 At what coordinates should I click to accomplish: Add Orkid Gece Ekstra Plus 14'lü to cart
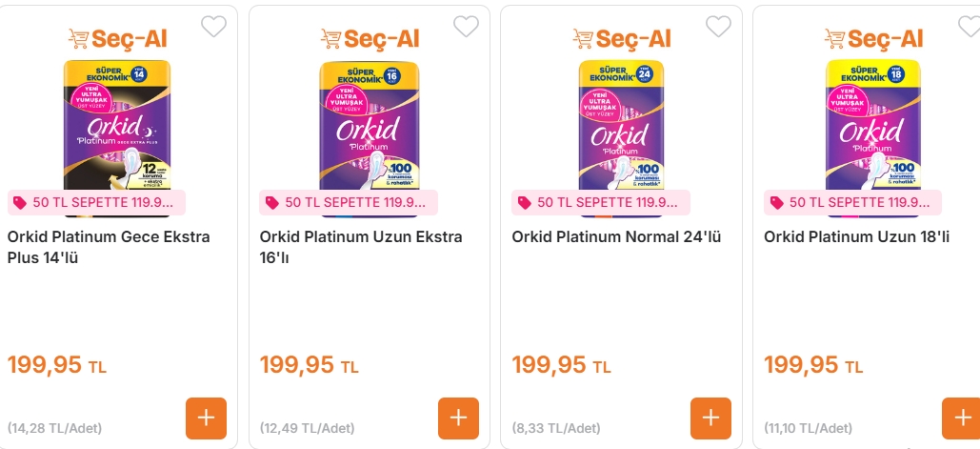tap(206, 418)
